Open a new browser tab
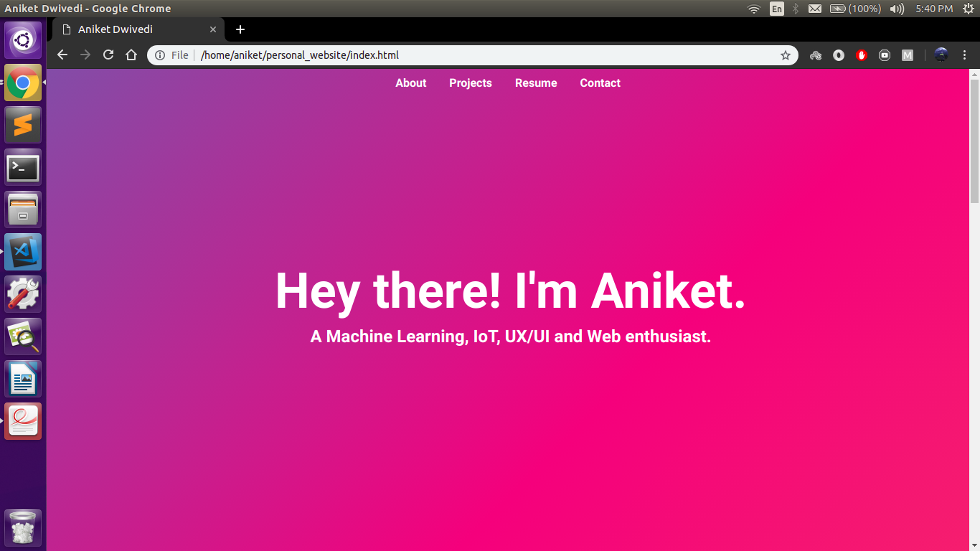The width and height of the screenshot is (980, 551). 240,29
